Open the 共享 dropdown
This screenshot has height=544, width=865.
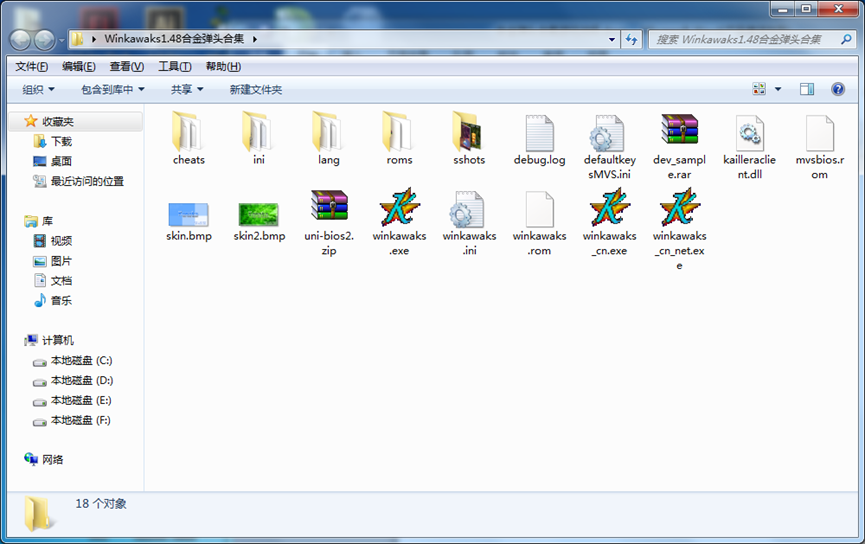pos(187,89)
